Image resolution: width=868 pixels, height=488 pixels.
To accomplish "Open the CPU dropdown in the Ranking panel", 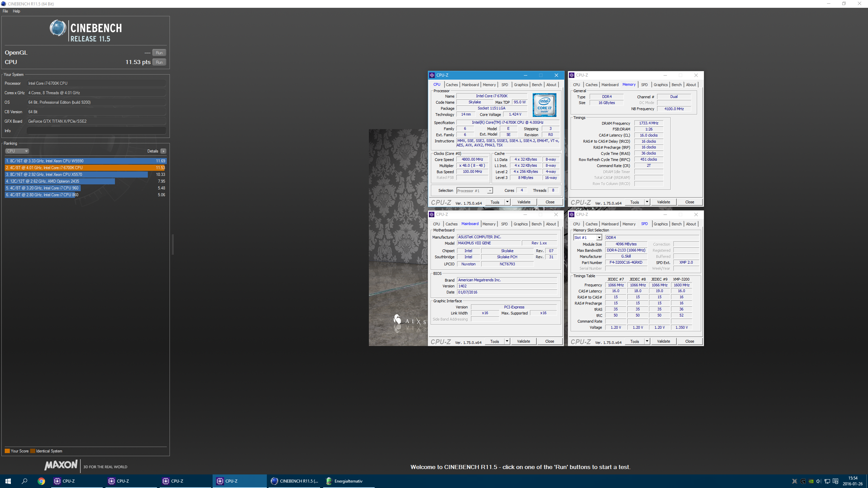I will click(17, 151).
